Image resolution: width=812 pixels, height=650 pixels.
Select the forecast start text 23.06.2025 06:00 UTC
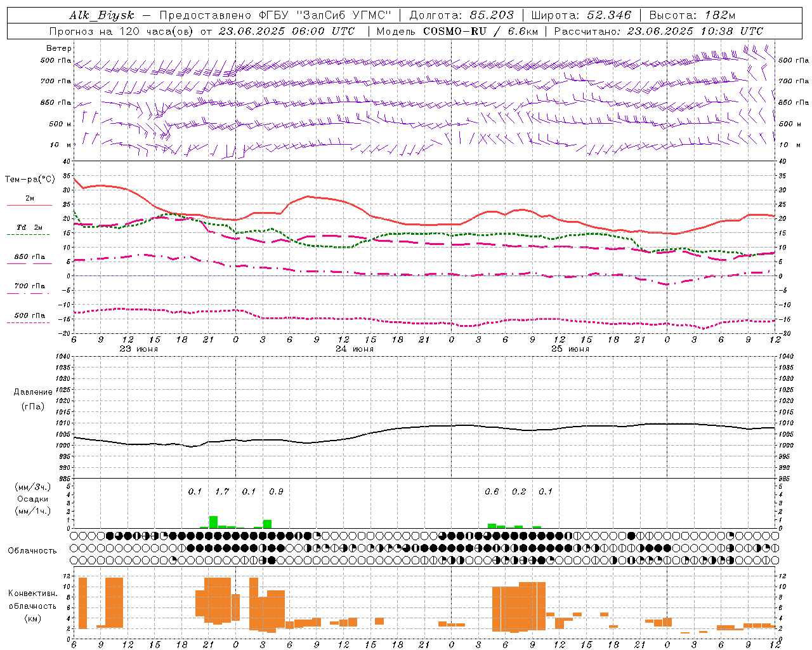[x=287, y=31]
